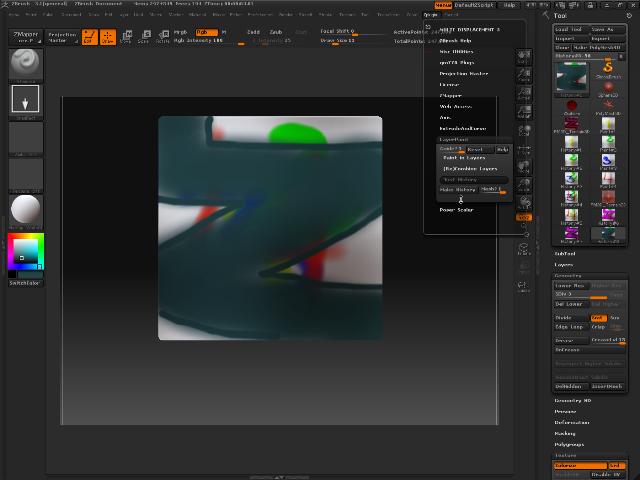The height and width of the screenshot is (480, 640).
Task: Select the SimpleBrush tool icon
Action: click(608, 66)
